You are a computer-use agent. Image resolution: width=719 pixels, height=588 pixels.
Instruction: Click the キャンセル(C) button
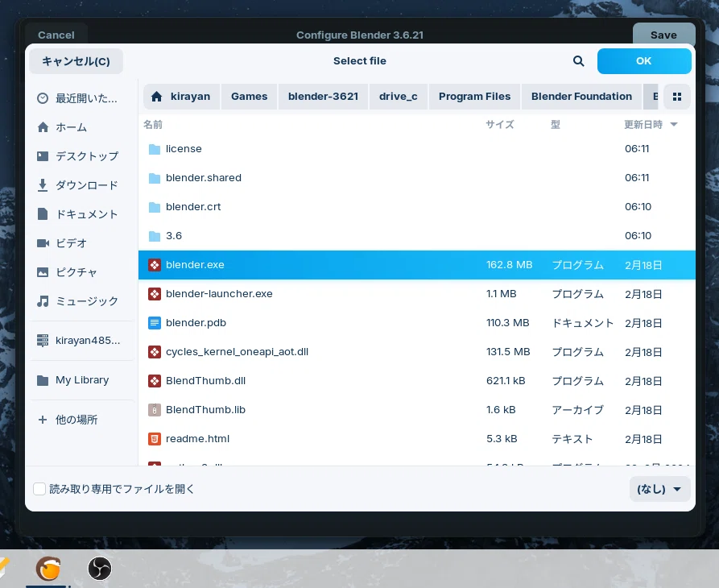tap(76, 61)
